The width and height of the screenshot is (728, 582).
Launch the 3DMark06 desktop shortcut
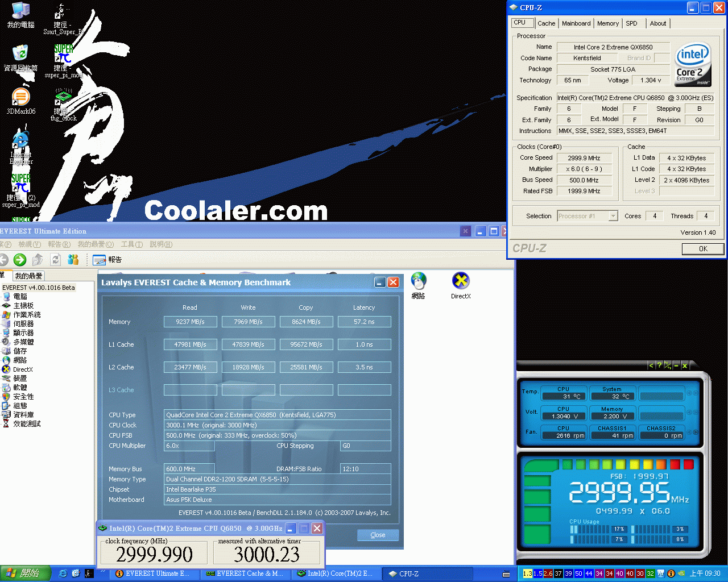(20, 101)
